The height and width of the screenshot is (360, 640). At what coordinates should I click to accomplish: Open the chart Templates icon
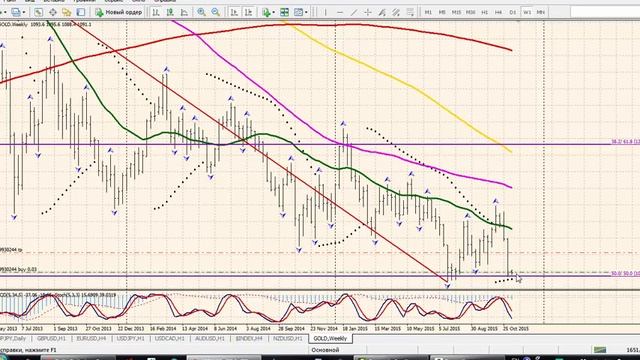click(x=298, y=12)
